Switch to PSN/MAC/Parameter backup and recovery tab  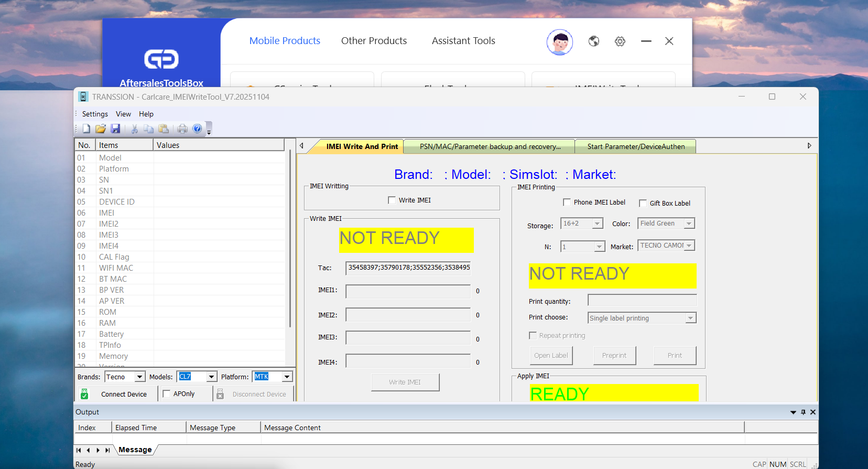click(490, 146)
